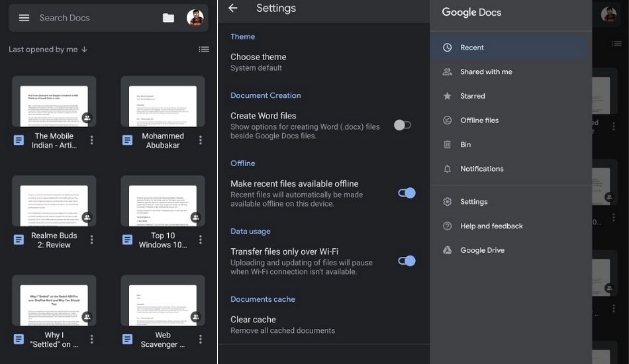Click the offline checkmark icon beside Offline files
Image resolution: width=629 pixels, height=364 pixels.
click(448, 120)
